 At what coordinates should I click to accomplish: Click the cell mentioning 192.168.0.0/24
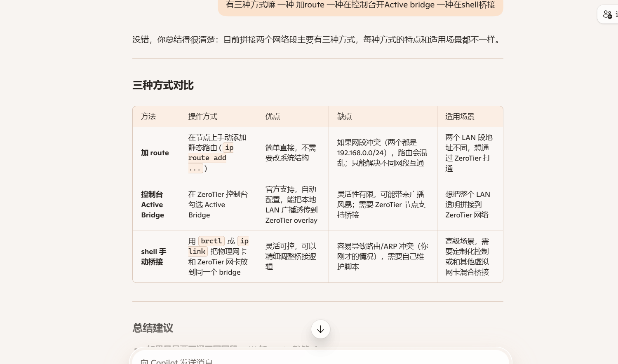[382, 153]
